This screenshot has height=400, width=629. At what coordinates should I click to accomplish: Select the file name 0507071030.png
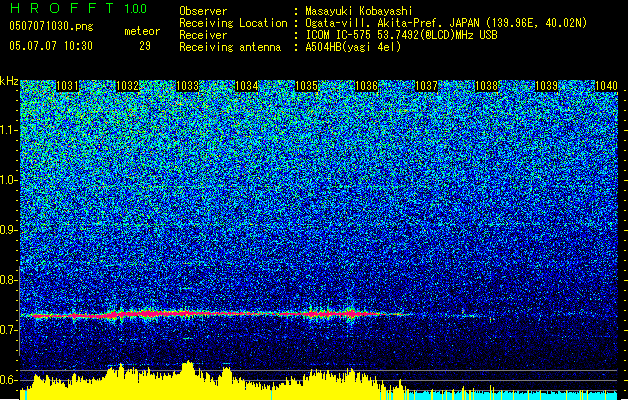[51, 26]
